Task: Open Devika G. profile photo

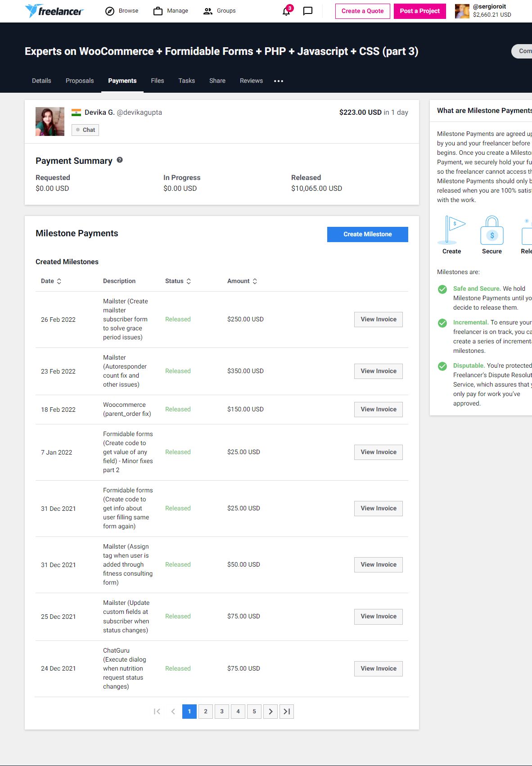Action: tap(50, 122)
